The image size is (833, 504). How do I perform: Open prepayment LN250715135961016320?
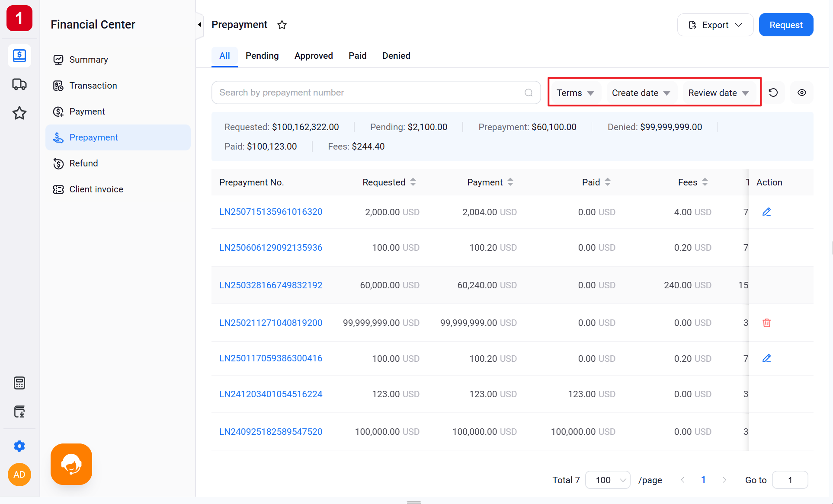pos(271,212)
